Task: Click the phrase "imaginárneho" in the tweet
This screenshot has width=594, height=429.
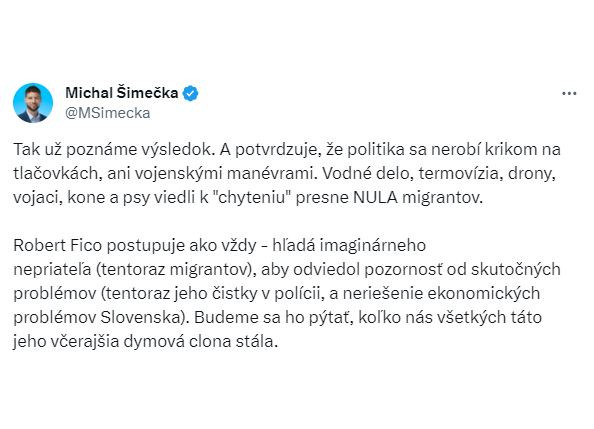Action: pos(373,246)
